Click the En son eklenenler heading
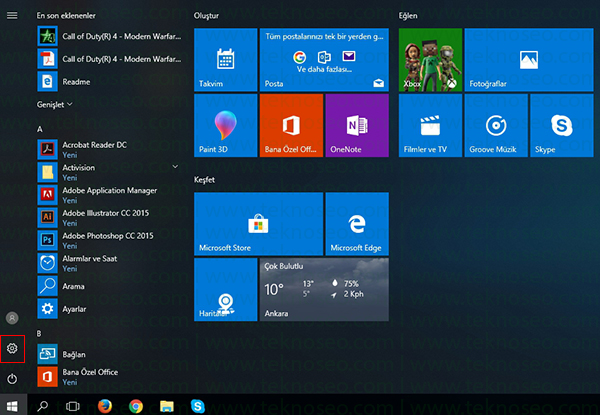The width and height of the screenshot is (600, 415). pos(66,16)
